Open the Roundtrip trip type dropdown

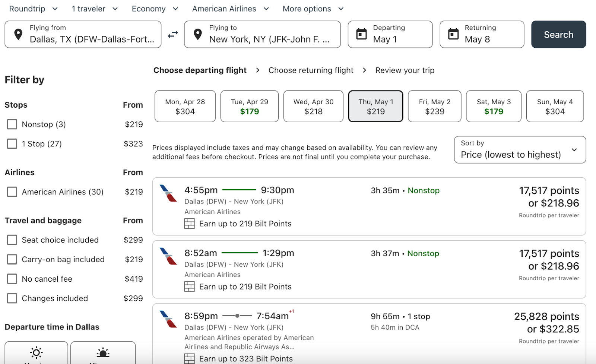point(33,9)
